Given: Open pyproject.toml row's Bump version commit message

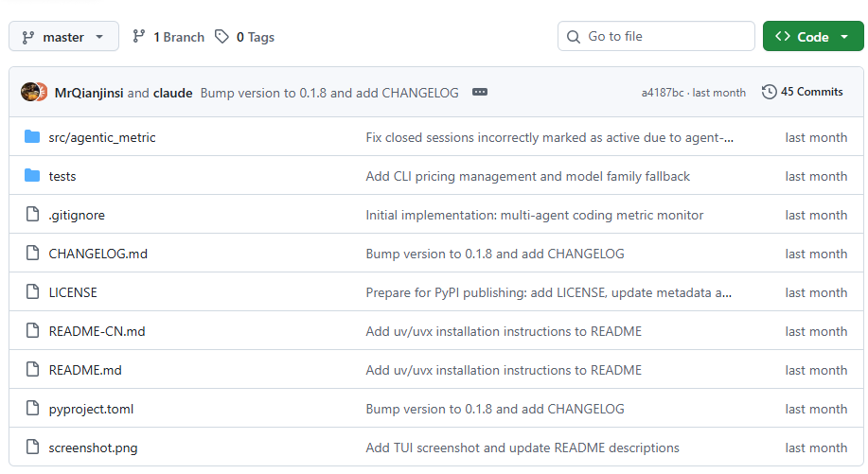Looking at the screenshot, I should 495,409.
